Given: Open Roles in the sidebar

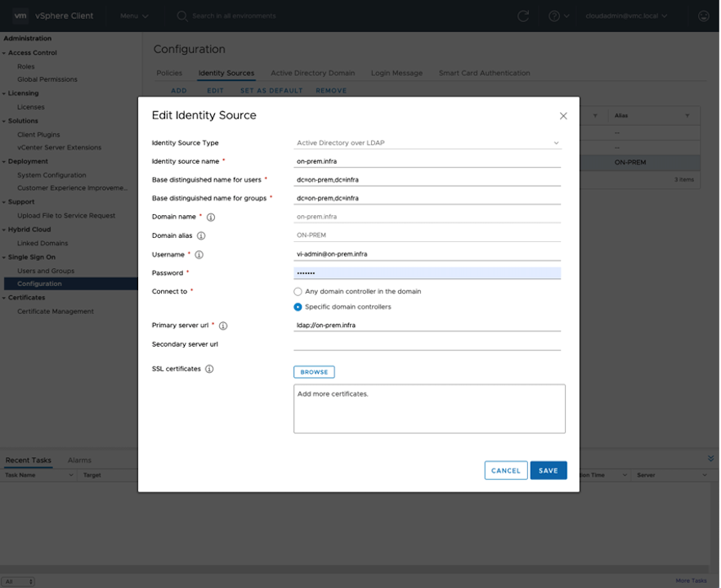Looking at the screenshot, I should [26, 67].
